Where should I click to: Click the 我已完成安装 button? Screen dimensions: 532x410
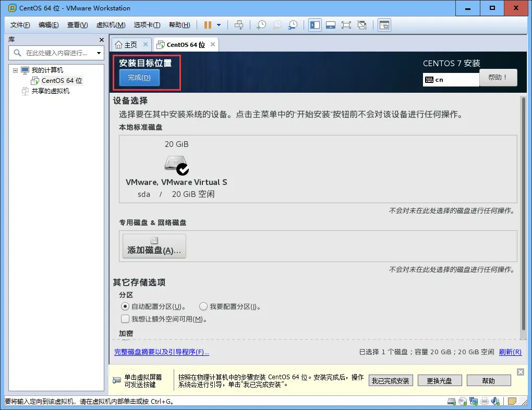391,381
